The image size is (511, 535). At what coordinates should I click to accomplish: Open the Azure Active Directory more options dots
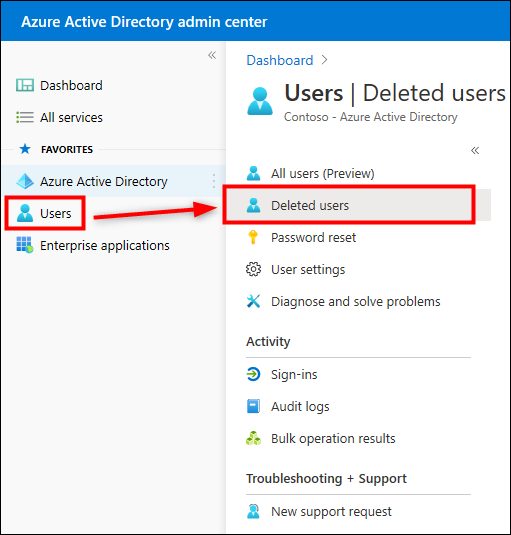pyautogui.click(x=214, y=181)
